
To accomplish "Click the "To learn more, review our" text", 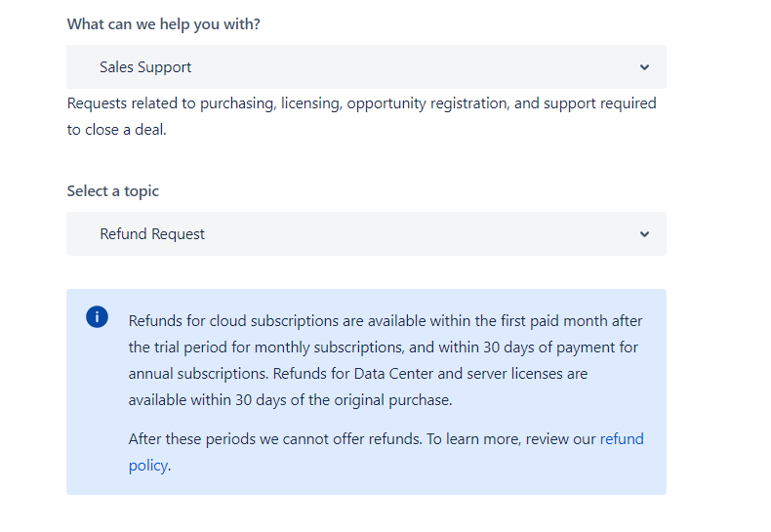I will [510, 439].
